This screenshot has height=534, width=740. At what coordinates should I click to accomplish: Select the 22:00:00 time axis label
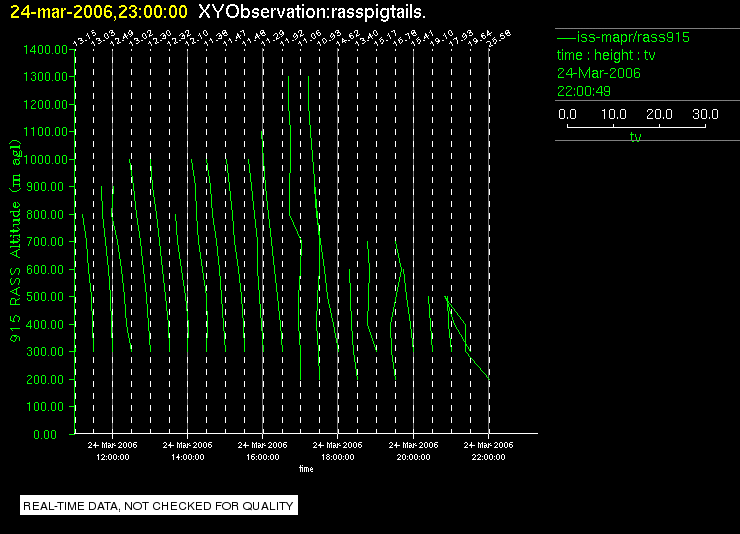pyautogui.click(x=488, y=457)
